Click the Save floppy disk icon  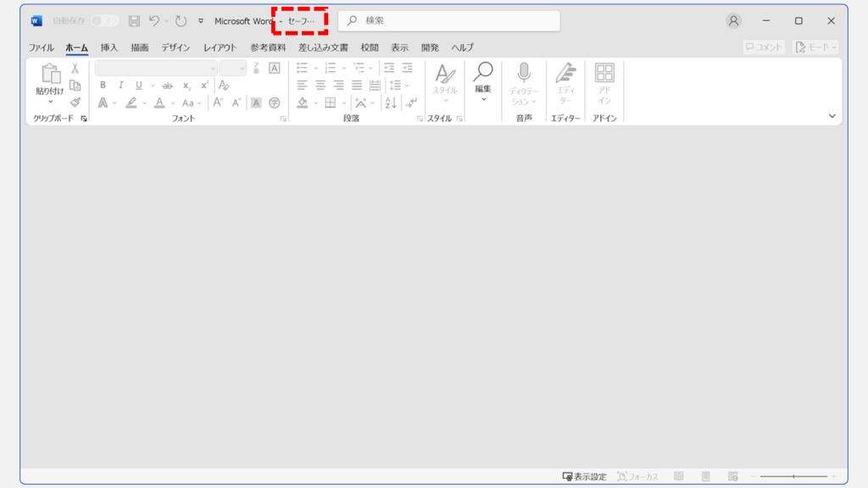click(x=134, y=21)
